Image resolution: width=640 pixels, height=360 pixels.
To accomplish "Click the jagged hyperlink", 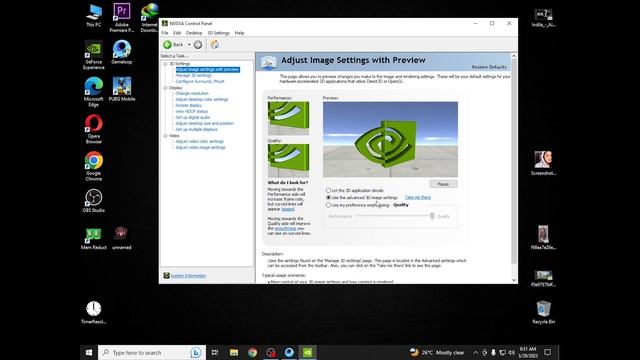I will click(x=288, y=209).
